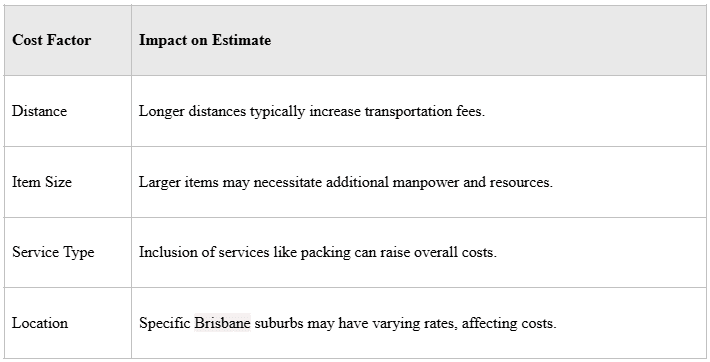Click the word 'transportation' in Distance row
Image resolution: width=710 pixels, height=362 pixels.
tap(409, 111)
